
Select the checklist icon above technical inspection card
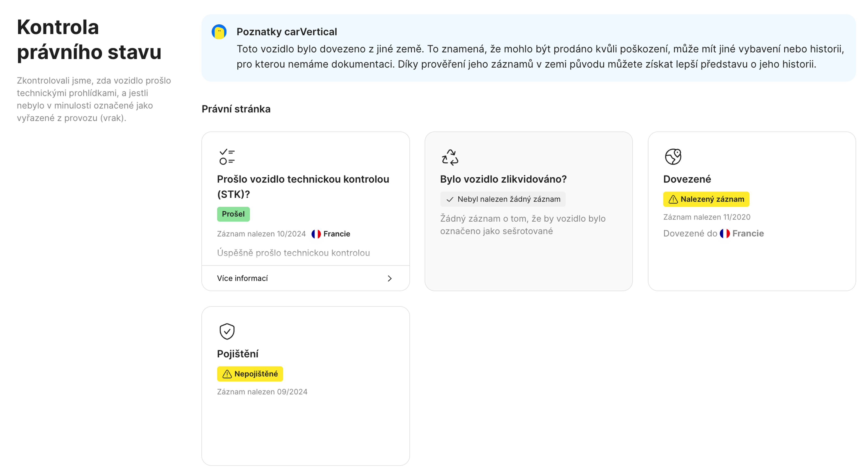[x=226, y=156]
